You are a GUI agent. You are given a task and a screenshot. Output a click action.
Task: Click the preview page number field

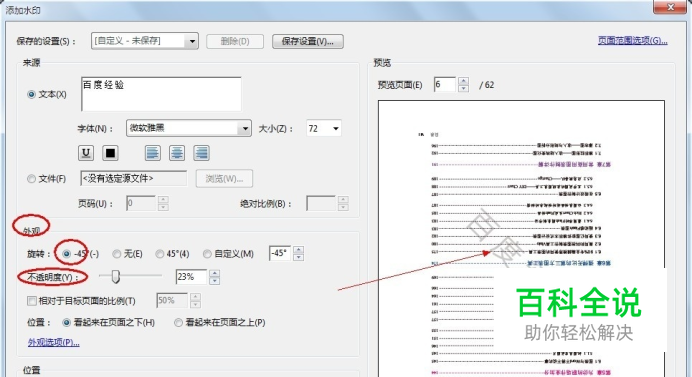[x=445, y=84]
